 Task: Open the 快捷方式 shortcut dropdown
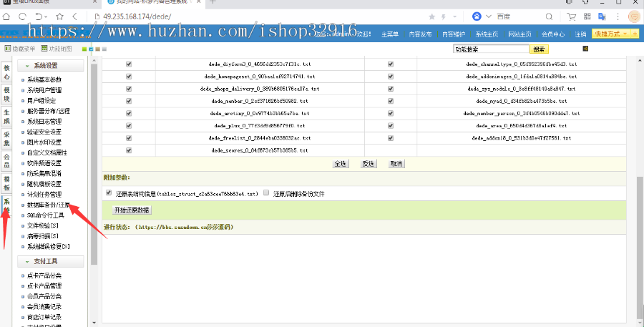click(x=612, y=34)
